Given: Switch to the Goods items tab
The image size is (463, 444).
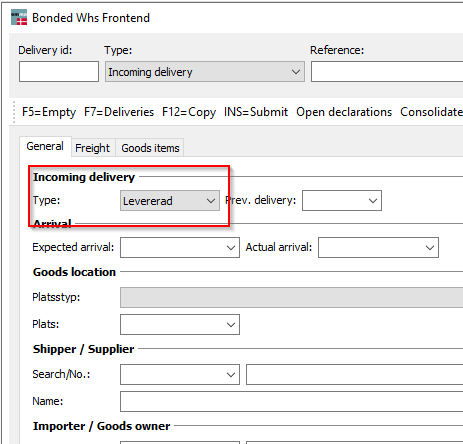Looking at the screenshot, I should (x=150, y=148).
